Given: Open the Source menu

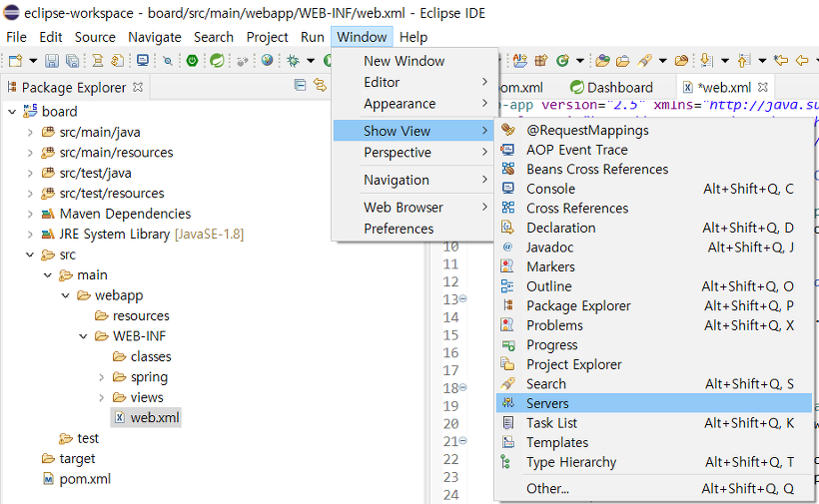Looking at the screenshot, I should (x=95, y=37).
